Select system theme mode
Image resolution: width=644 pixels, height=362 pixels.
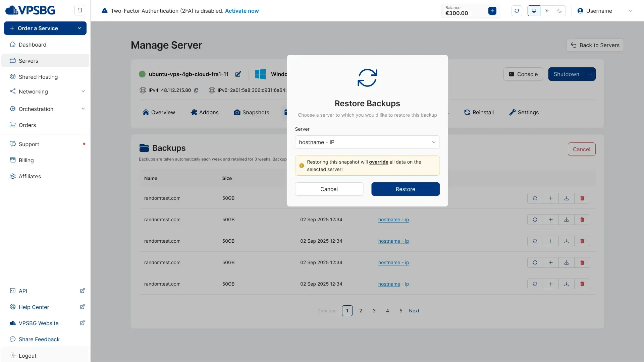[x=534, y=11]
